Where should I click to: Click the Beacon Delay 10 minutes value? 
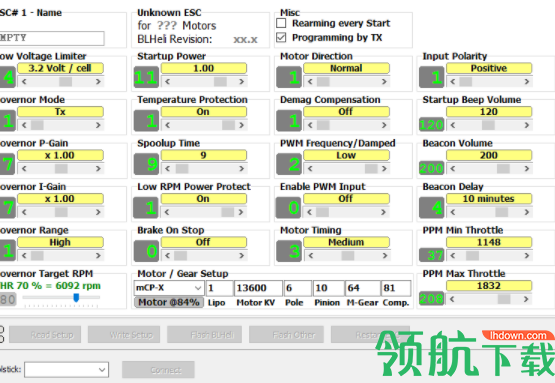(489, 199)
